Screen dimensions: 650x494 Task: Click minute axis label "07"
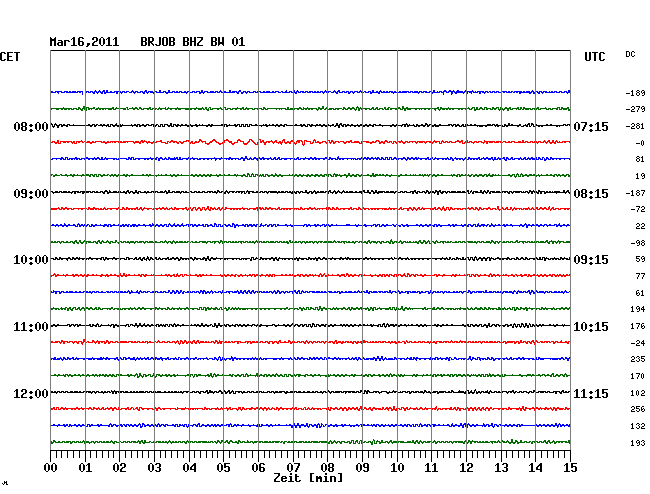point(293,468)
